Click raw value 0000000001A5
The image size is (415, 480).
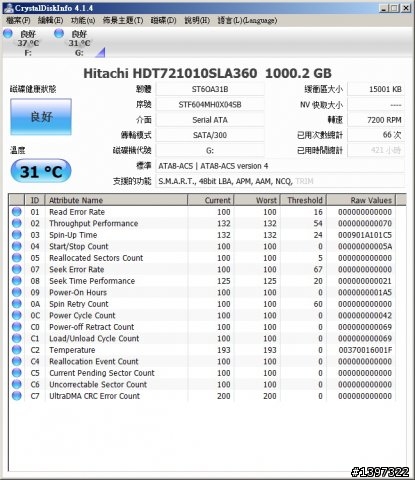tap(365, 292)
